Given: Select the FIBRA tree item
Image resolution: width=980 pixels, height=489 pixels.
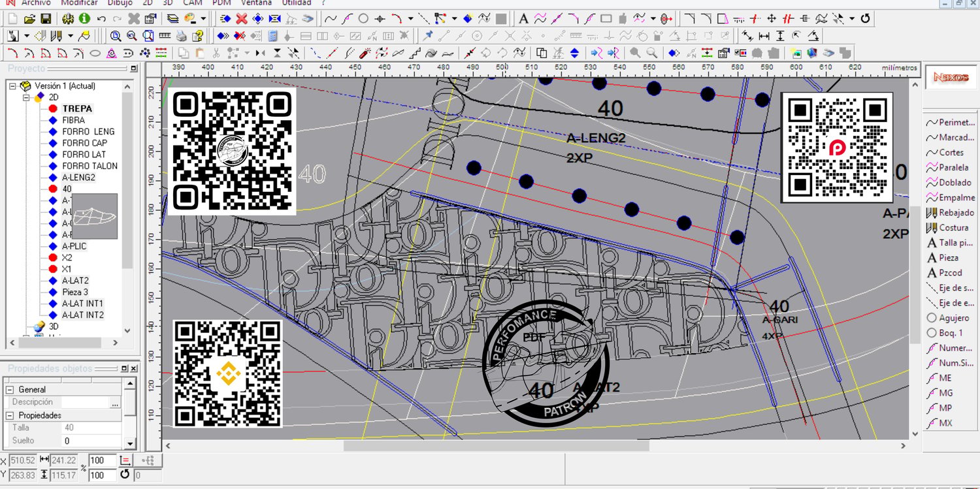Looking at the screenshot, I should (x=73, y=120).
